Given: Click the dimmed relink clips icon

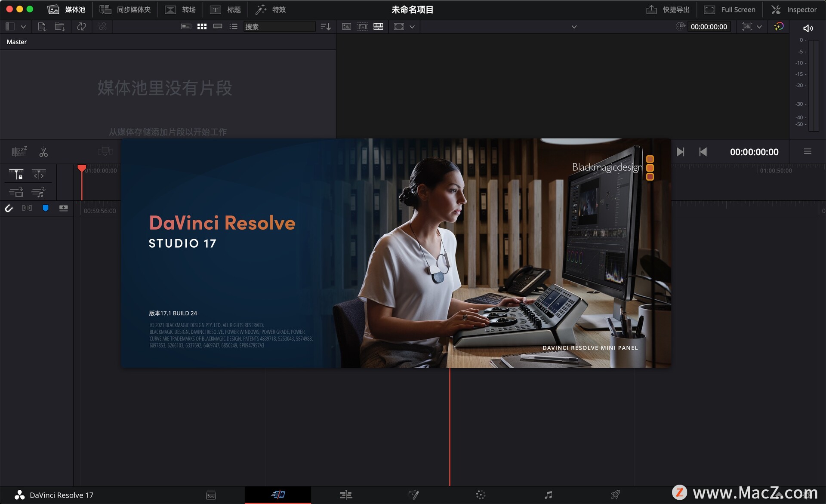Looking at the screenshot, I should [102, 27].
